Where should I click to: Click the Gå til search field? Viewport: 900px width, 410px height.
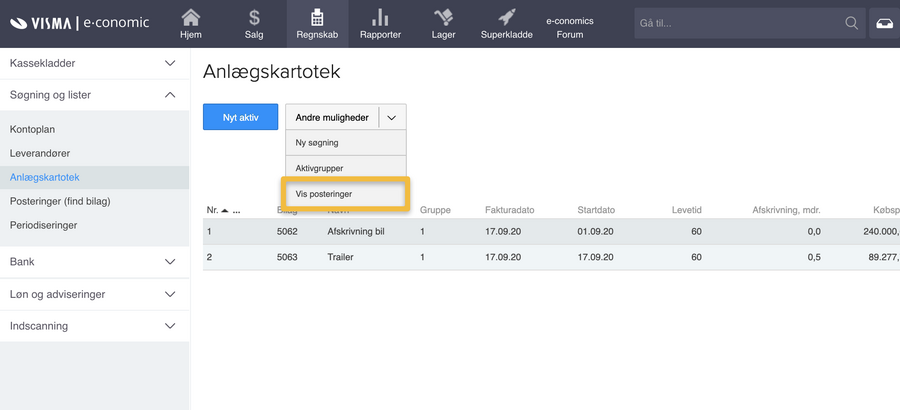pyautogui.click(x=735, y=23)
